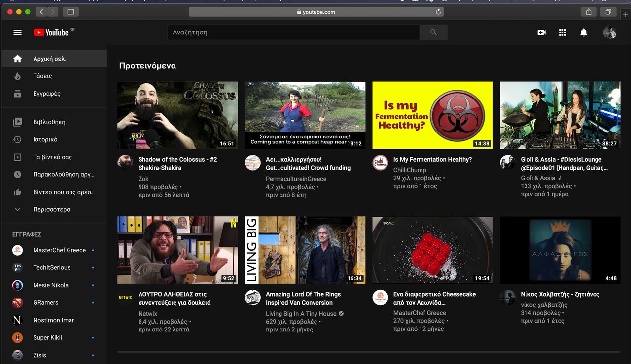Open Nostimon Imar subscription

[54, 320]
